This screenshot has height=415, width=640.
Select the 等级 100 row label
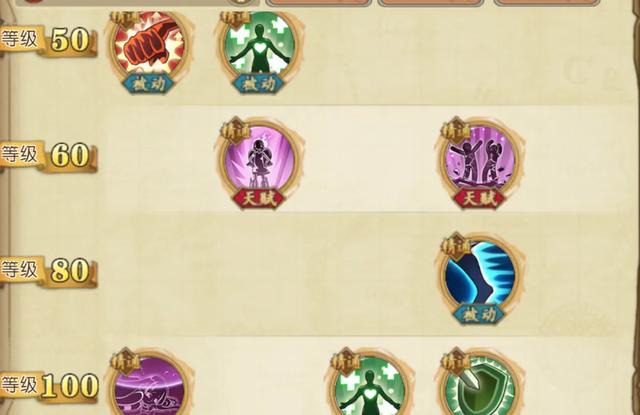[x=49, y=385]
